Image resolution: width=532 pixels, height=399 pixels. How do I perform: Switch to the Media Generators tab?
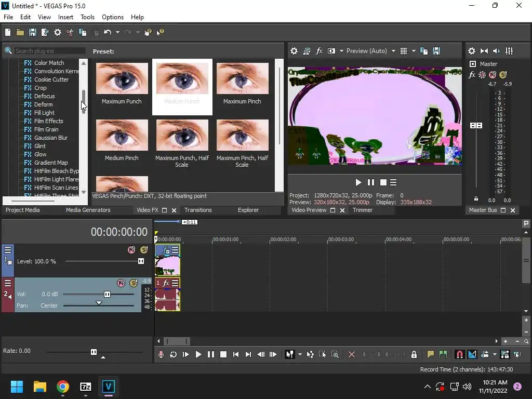[88, 210]
